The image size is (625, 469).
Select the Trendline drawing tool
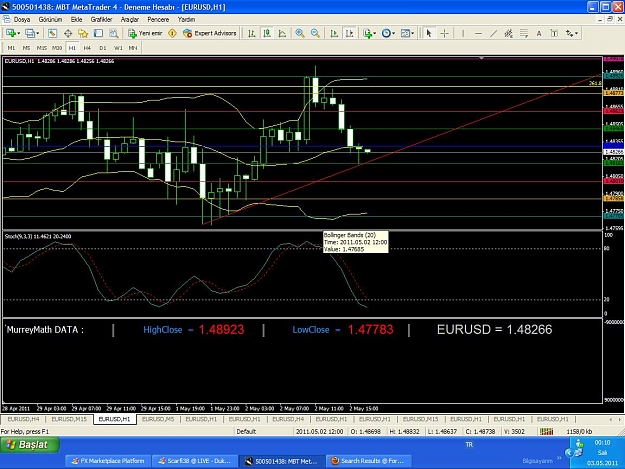click(493, 33)
